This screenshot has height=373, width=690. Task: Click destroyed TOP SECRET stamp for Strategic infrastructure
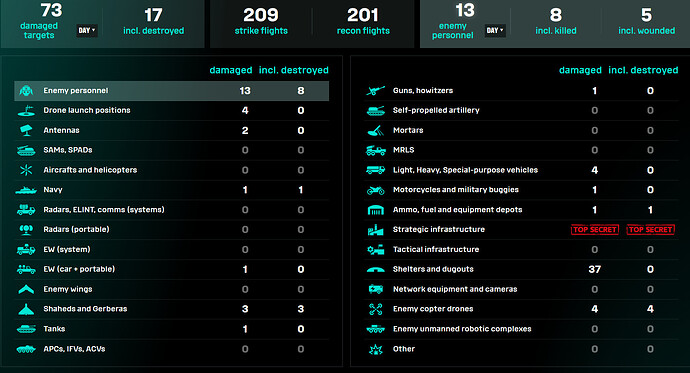click(650, 230)
